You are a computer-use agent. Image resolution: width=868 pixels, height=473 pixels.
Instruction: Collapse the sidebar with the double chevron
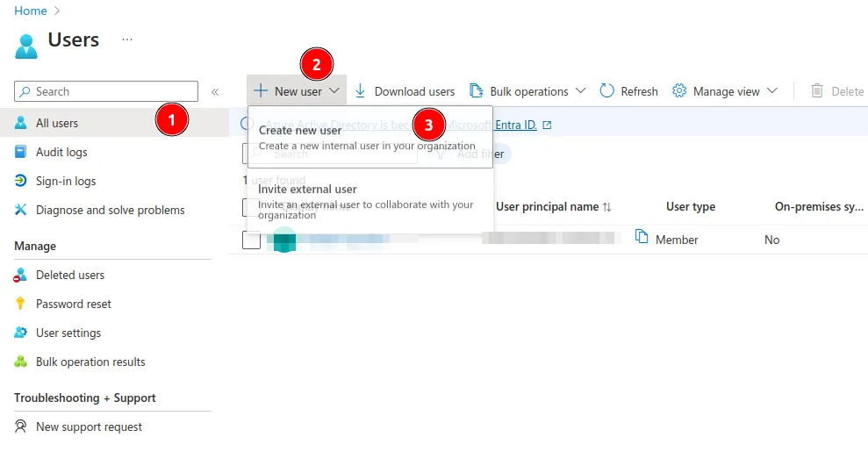(215, 91)
